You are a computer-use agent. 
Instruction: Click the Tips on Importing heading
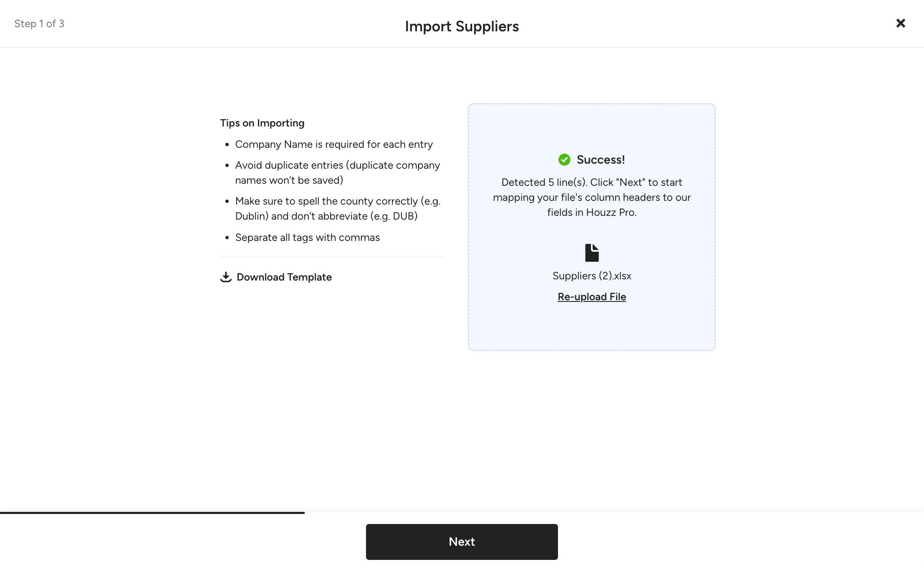(262, 123)
